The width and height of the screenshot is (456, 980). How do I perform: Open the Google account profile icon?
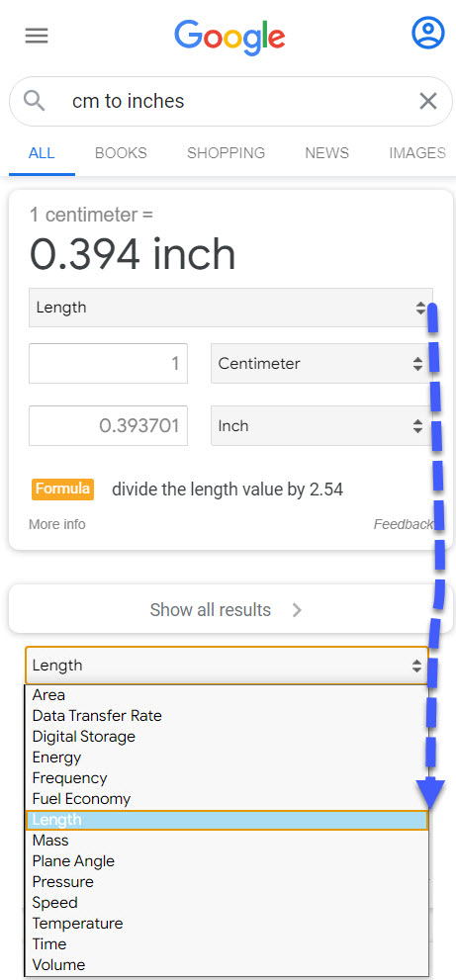pos(428,33)
